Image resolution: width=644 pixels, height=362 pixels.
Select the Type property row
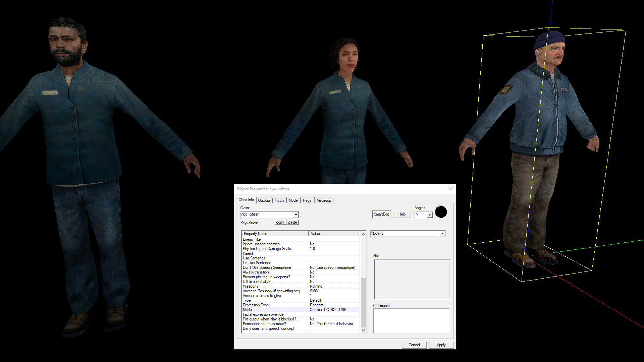click(301, 300)
